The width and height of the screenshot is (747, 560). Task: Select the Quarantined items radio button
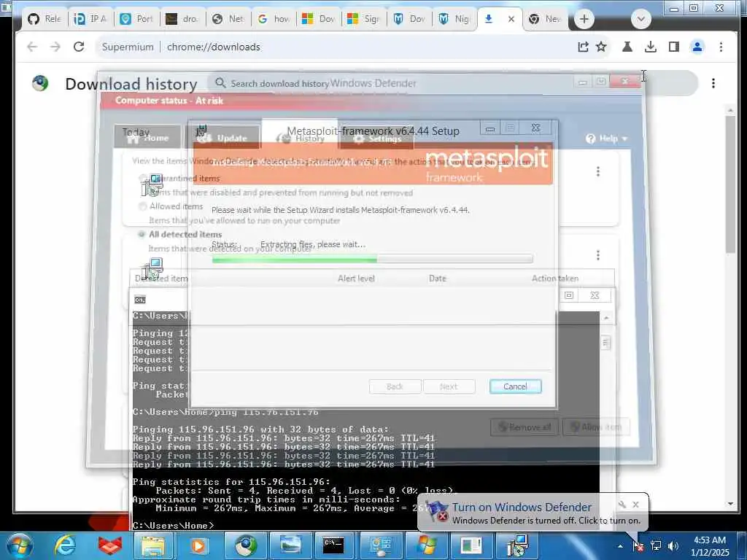click(x=142, y=179)
